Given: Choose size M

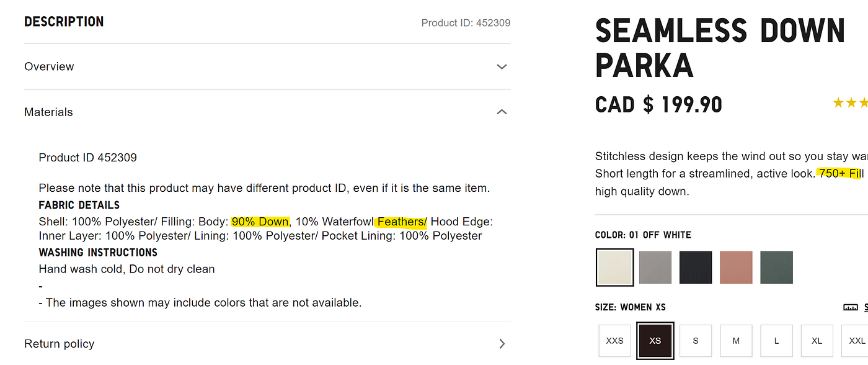Looking at the screenshot, I should tap(736, 341).
